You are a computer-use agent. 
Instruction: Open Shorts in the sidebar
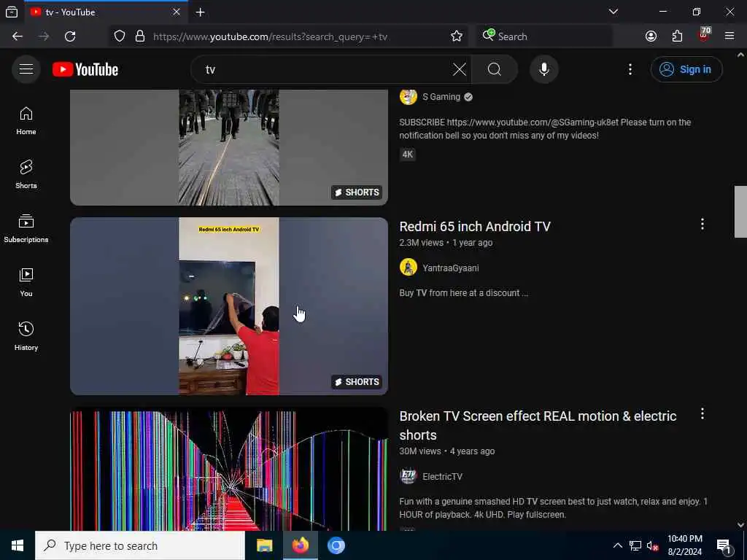coord(26,174)
